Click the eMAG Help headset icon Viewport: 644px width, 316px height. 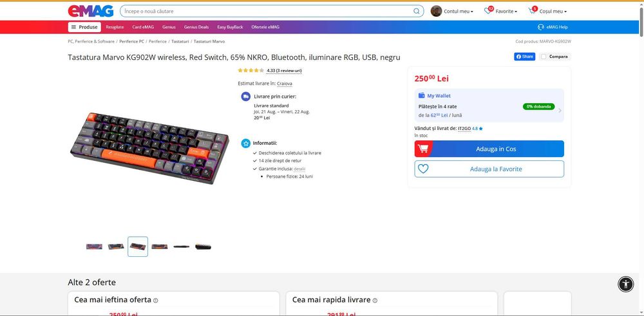click(x=541, y=27)
